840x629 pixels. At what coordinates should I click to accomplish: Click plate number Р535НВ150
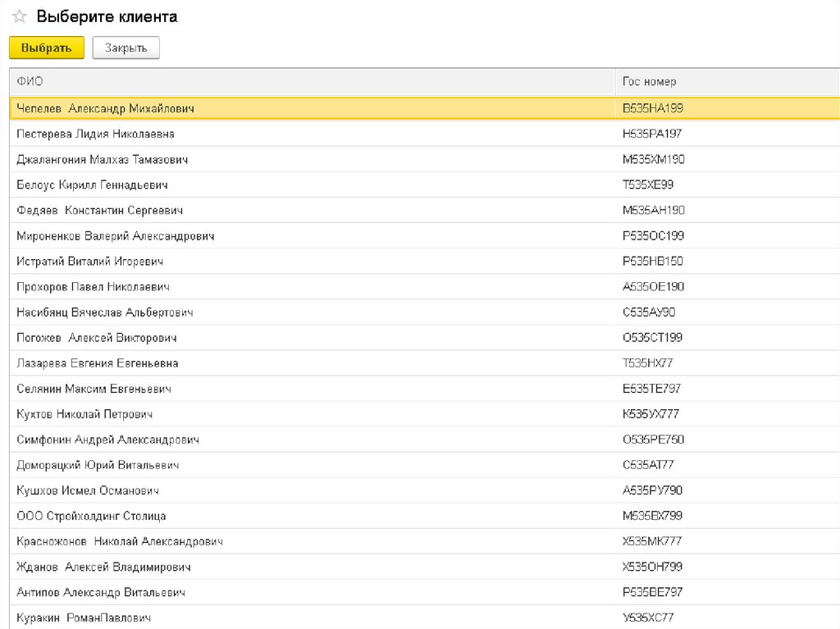(x=652, y=262)
